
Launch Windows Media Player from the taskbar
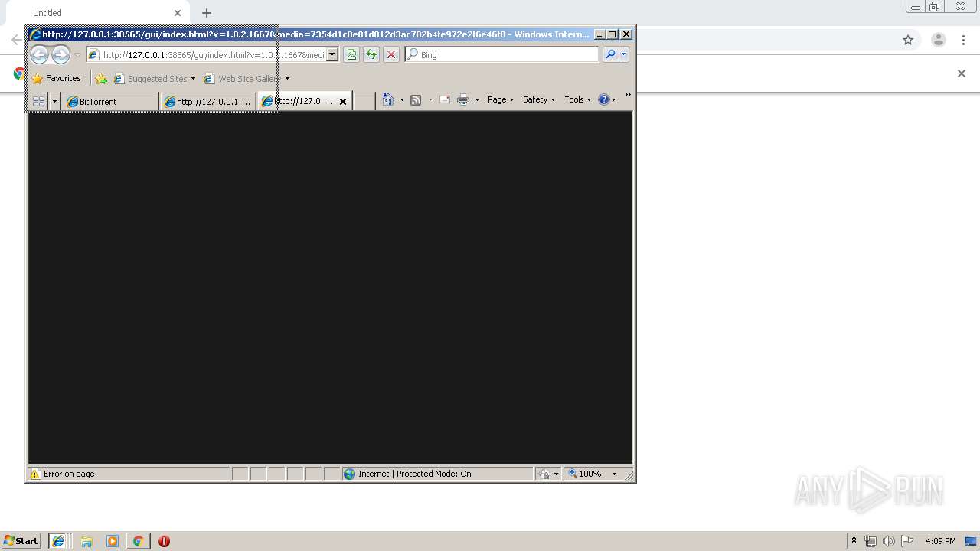[113, 541]
